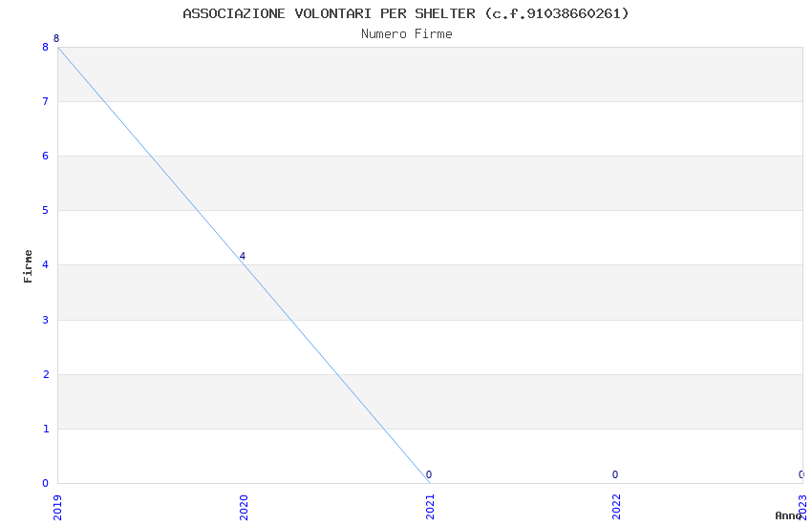
Task: Click y-axis tick label 6
Action: point(46,156)
